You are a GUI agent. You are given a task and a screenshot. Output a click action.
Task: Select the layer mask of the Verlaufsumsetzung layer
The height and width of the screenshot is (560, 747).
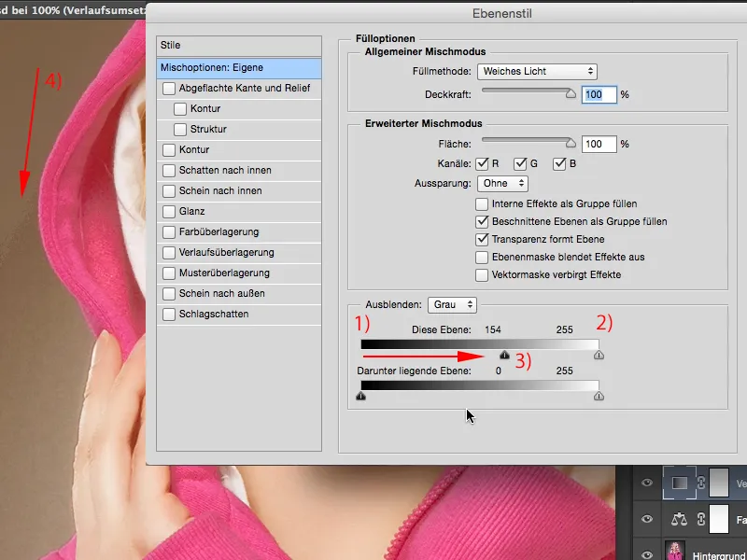click(x=718, y=483)
